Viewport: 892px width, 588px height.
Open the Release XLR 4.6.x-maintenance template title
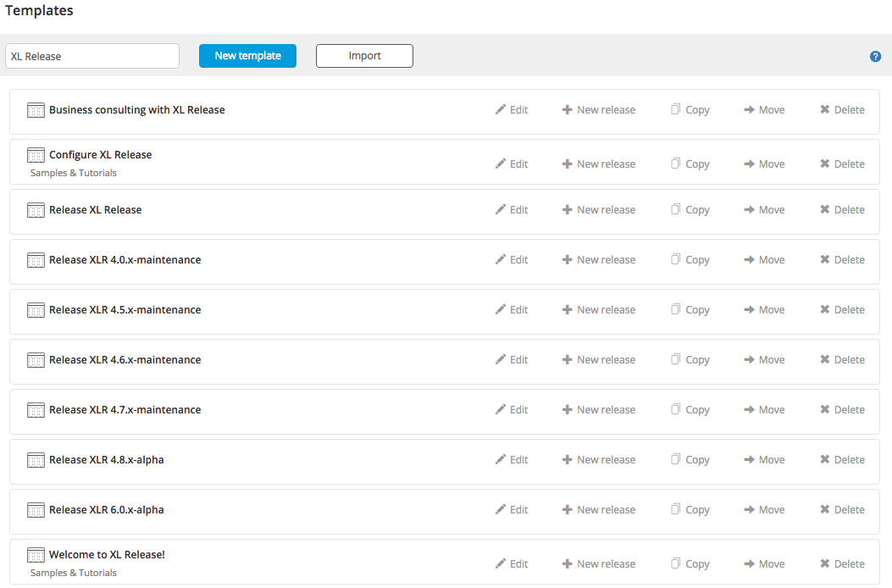125,360
